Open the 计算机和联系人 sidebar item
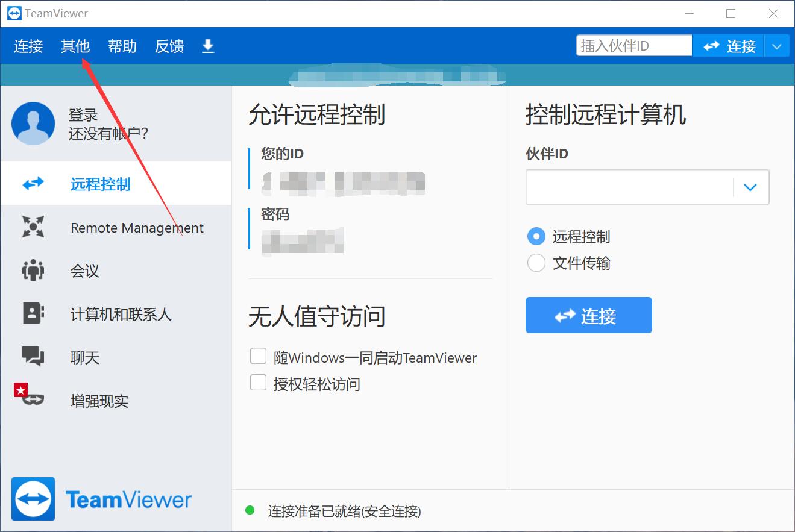The height and width of the screenshot is (532, 795). coord(116,315)
